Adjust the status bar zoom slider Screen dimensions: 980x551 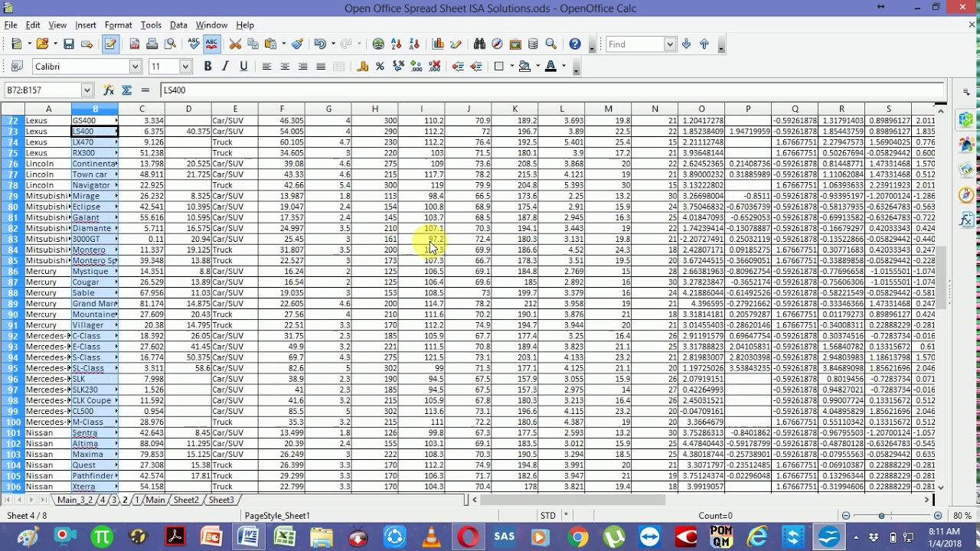[x=881, y=516]
